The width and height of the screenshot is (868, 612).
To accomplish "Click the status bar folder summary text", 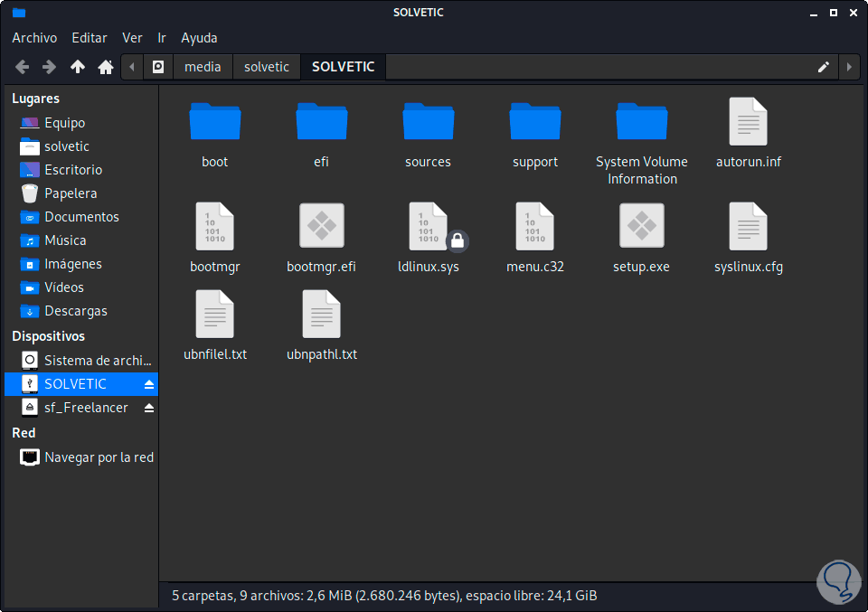I will [384, 596].
